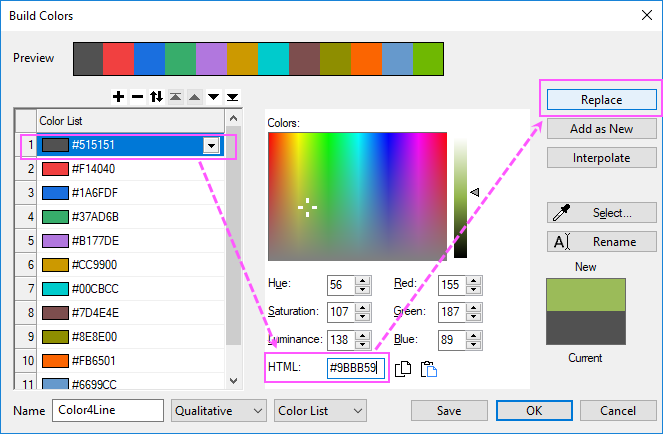663x434 pixels.
Task: Click the Blue value field
Action: [452, 340]
